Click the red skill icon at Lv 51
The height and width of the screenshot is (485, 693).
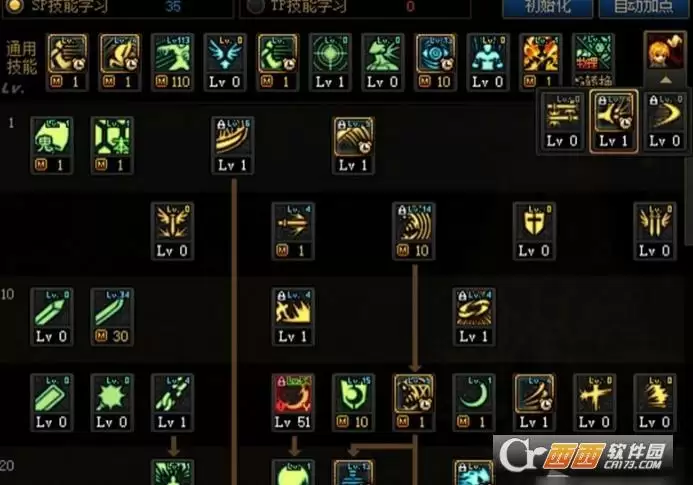(293, 402)
